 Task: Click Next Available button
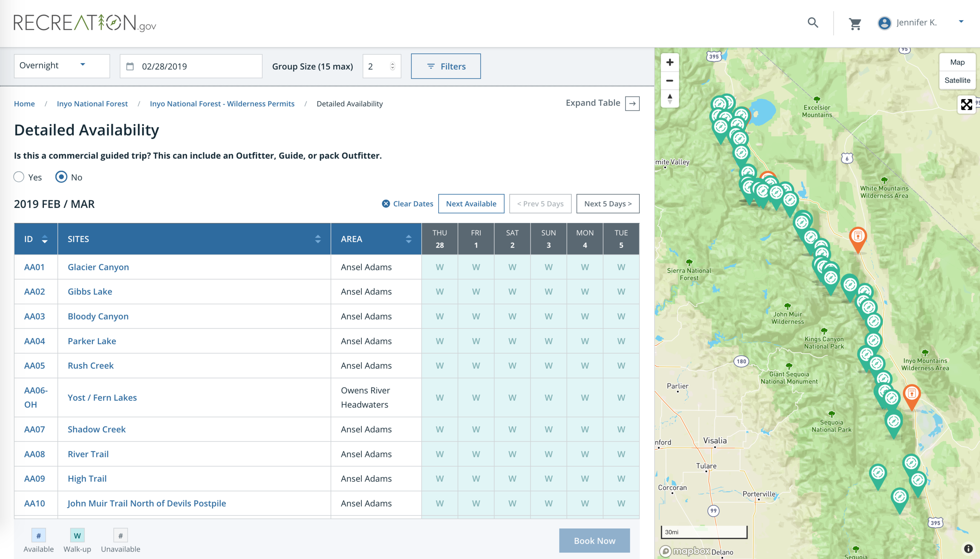471,204
